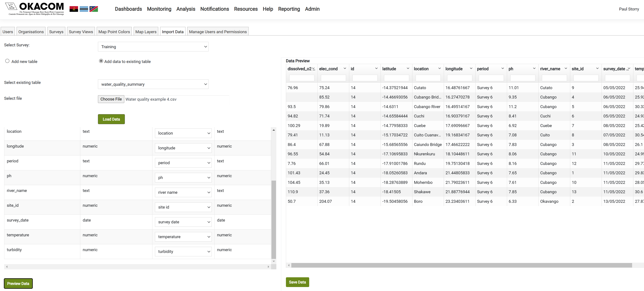Open the Resources menu

[246, 9]
